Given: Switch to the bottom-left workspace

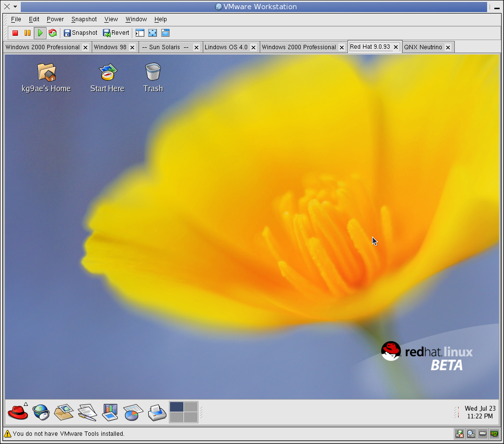Looking at the screenshot, I should 177,417.
